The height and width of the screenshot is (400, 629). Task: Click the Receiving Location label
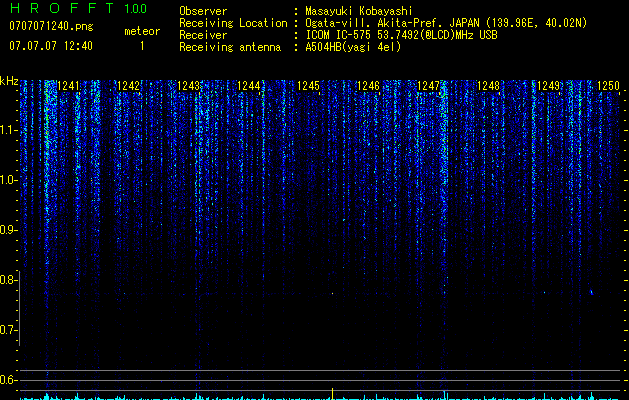(x=233, y=23)
